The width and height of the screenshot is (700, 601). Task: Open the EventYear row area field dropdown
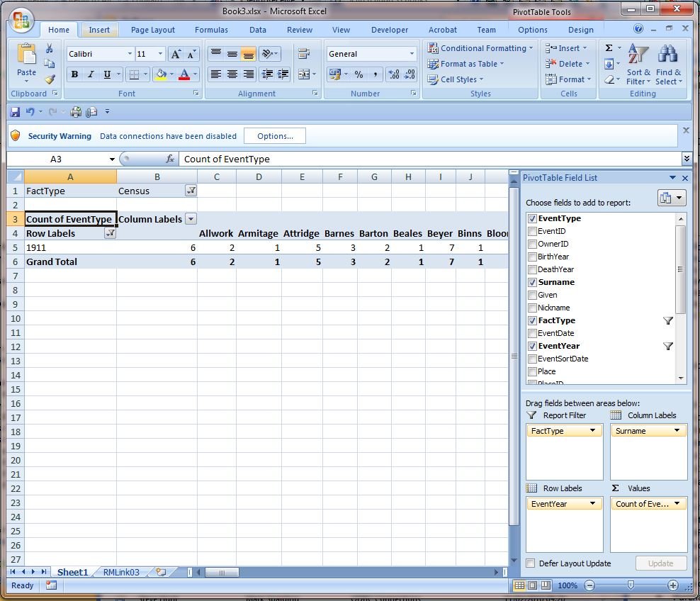point(592,504)
